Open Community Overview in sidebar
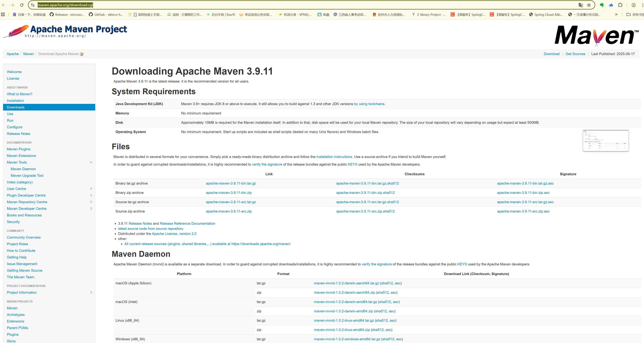Screen dimensions: 644x343 pyautogui.click(x=24, y=237)
